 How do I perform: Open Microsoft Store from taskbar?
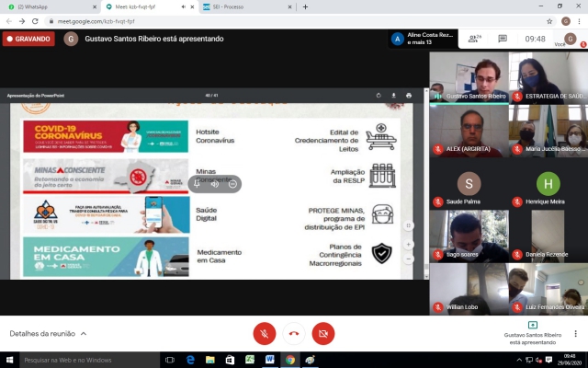point(230,360)
